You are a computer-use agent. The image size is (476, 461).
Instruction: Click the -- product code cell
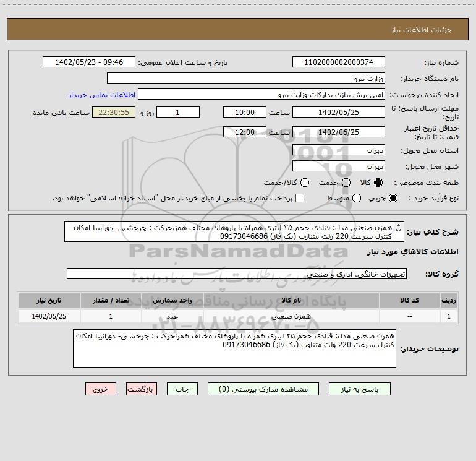click(409, 316)
